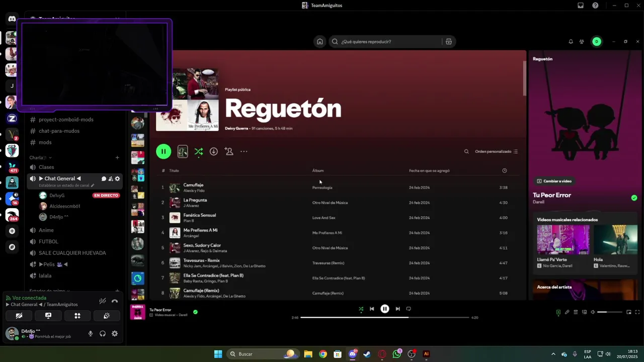Screen dimensions: 644x362
Task: Open the artist Darell under Tu Peor Error
Action: (x=538, y=202)
